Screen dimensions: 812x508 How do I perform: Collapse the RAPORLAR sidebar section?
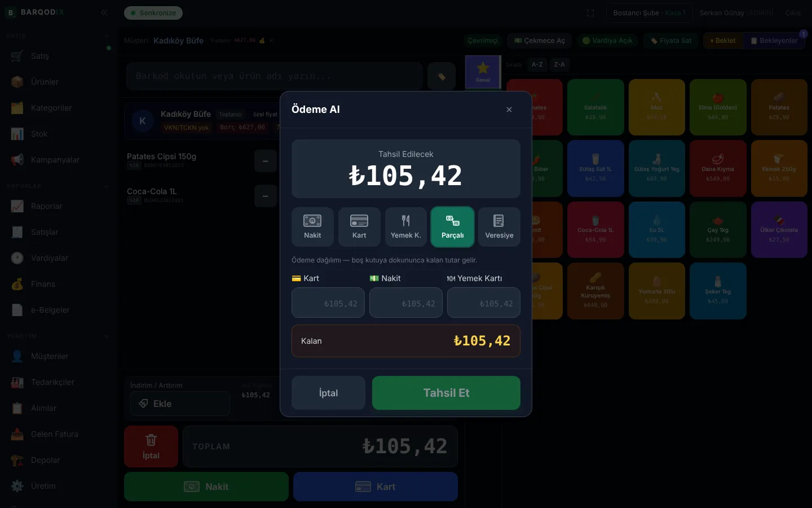[107, 186]
